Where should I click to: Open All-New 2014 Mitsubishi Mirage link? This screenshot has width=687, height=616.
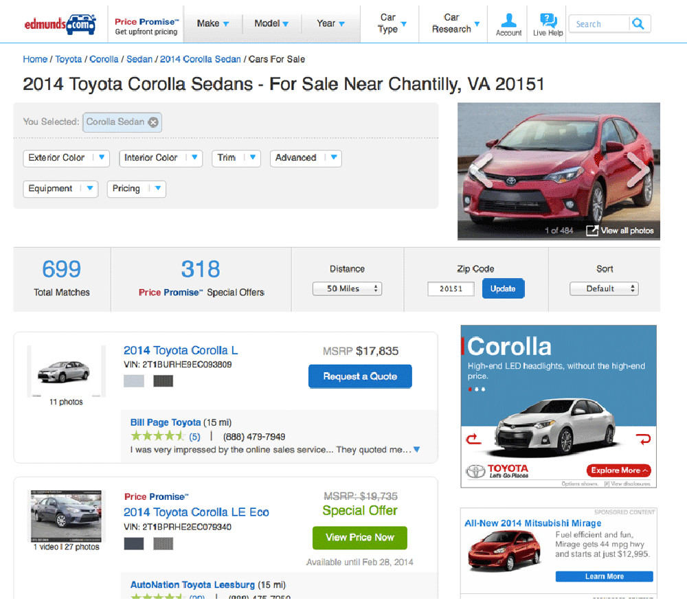pyautogui.click(x=533, y=523)
